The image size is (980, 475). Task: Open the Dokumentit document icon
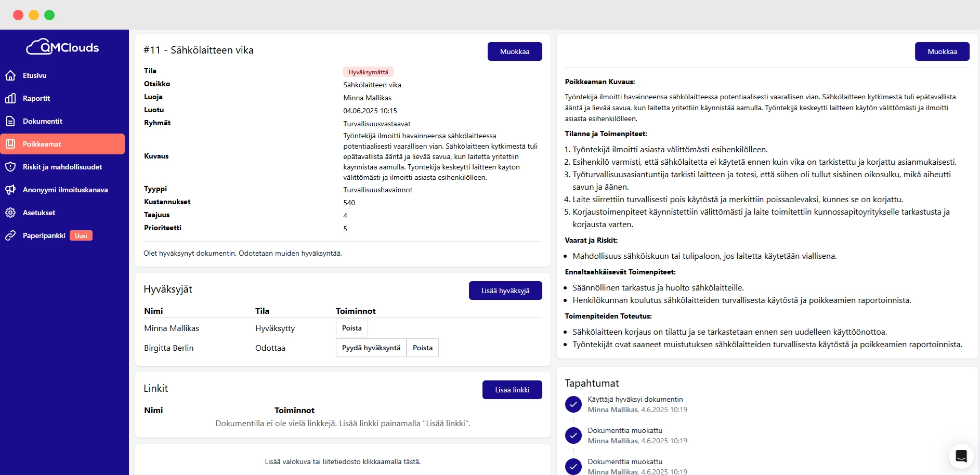tap(11, 121)
